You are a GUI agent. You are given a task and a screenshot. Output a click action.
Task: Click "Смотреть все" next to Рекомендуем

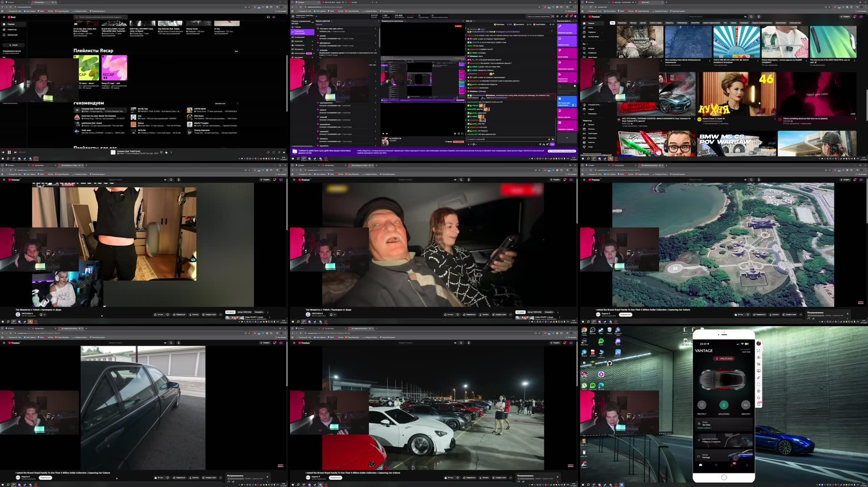220,103
